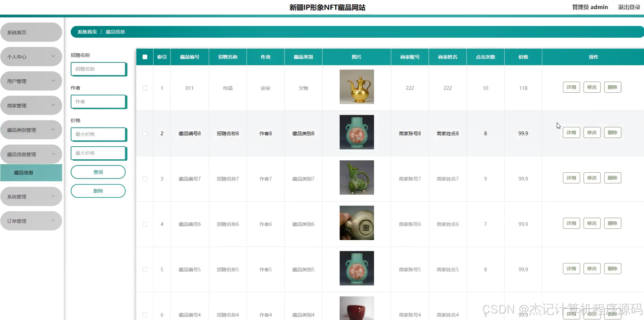Expand the 个人中心 sidebar menu
This screenshot has height=320, width=644.
[31, 56]
